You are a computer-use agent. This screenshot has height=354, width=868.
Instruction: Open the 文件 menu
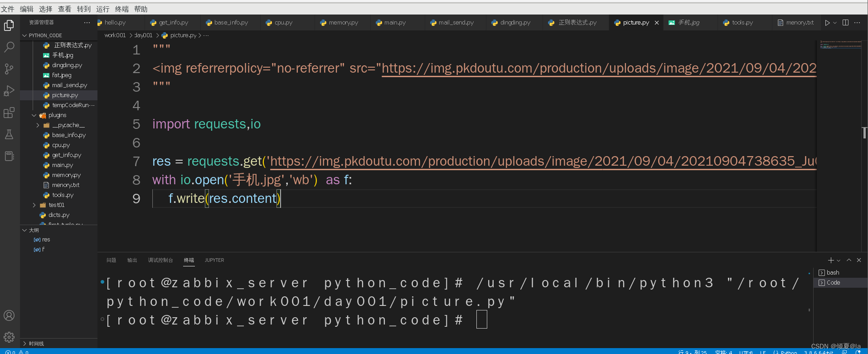(8, 9)
